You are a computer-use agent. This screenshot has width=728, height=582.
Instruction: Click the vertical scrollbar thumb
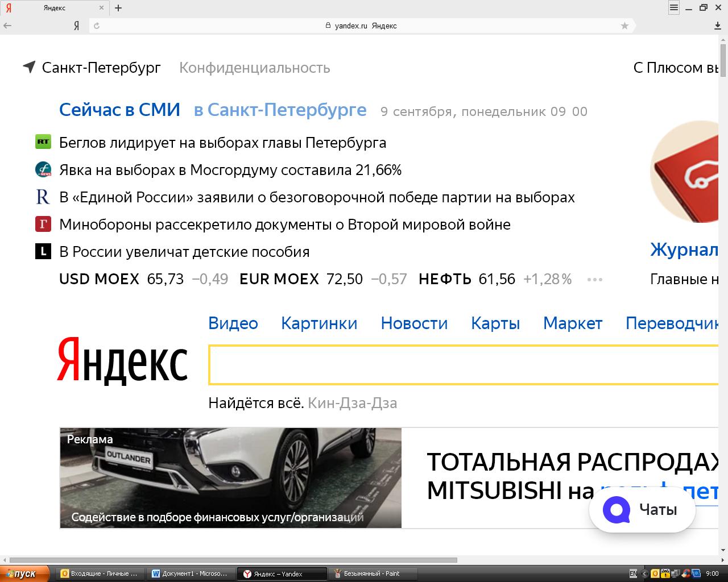[x=723, y=60]
